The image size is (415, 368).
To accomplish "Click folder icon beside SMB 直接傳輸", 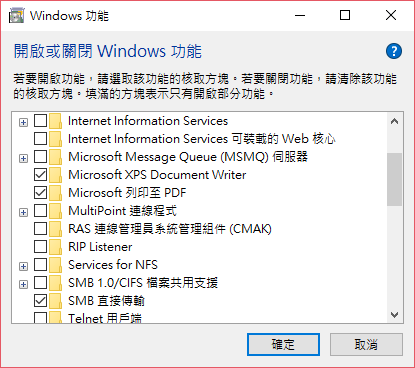I will point(55,301).
